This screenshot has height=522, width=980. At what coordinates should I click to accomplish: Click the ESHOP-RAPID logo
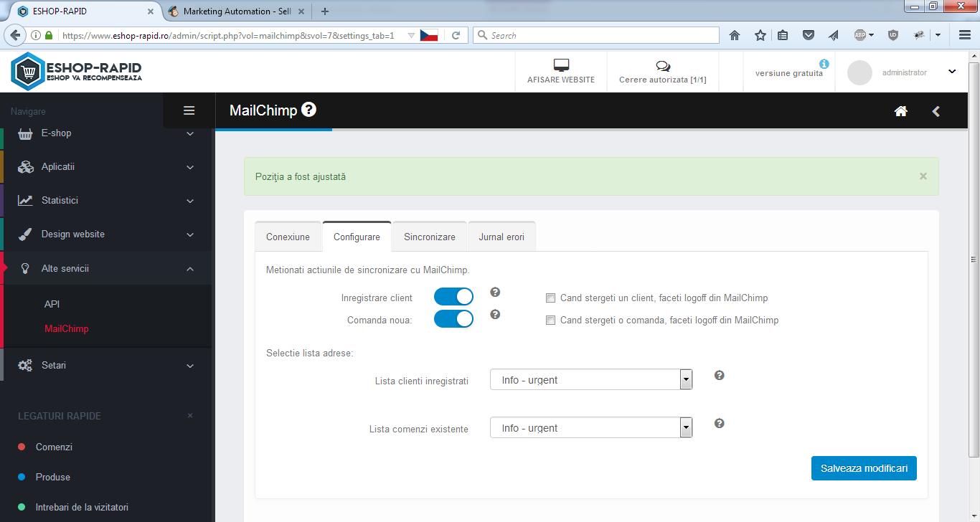point(76,72)
